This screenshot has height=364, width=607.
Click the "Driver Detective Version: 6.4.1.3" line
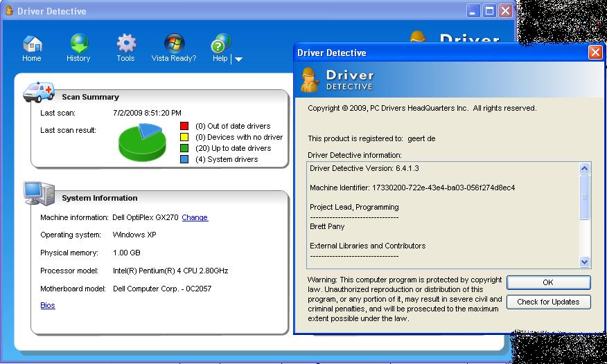click(x=364, y=168)
